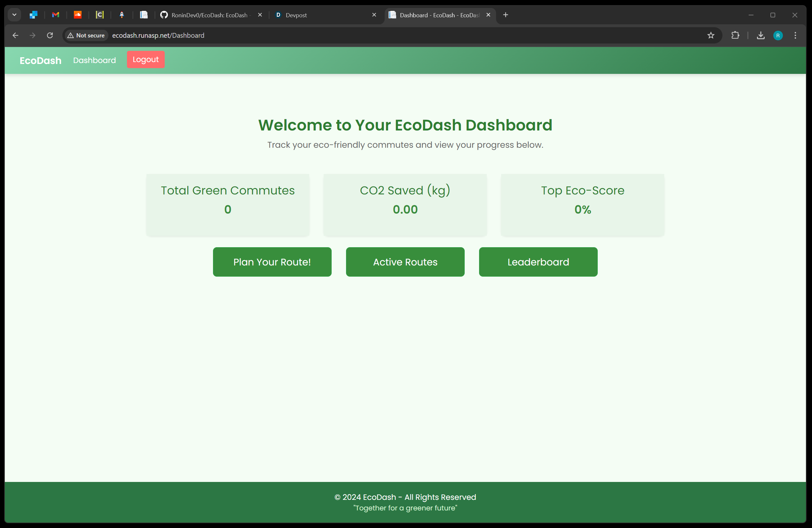Click the Plan Your Route! button
This screenshot has height=528, width=812.
point(272,262)
